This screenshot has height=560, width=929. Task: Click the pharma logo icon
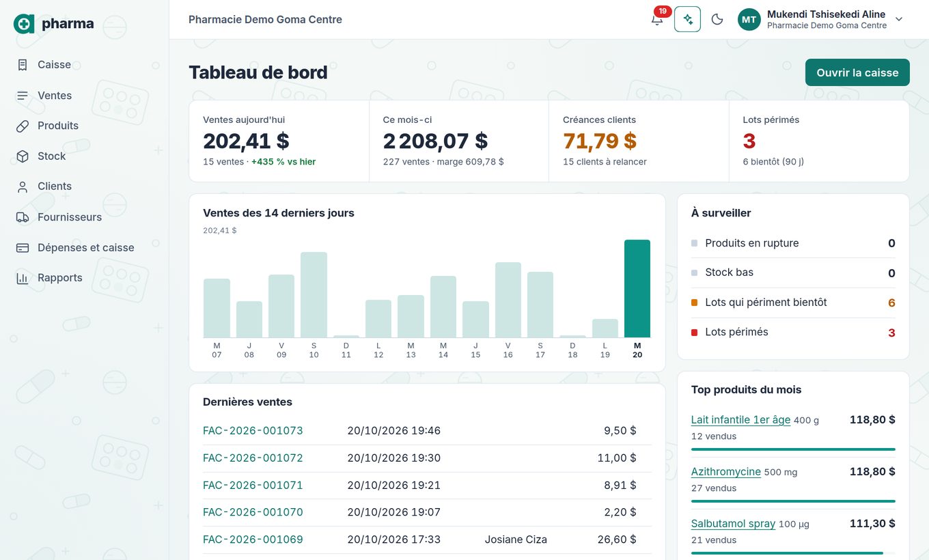coord(24,24)
